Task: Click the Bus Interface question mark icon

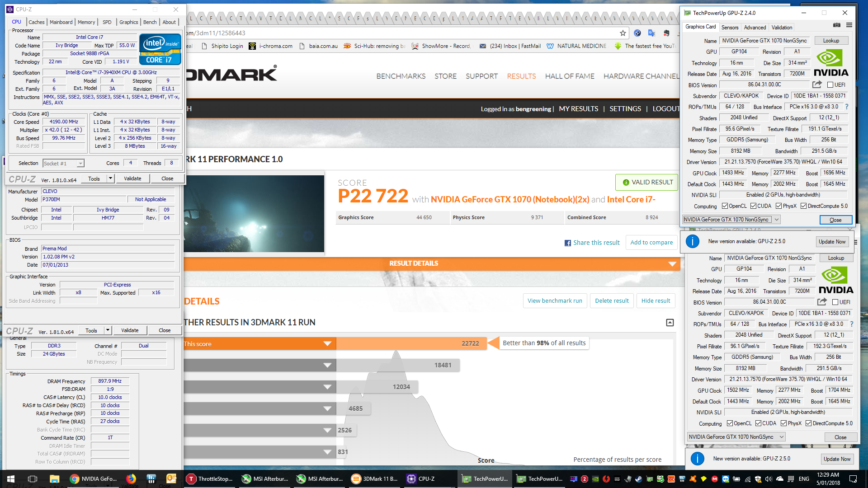Action: click(x=847, y=107)
